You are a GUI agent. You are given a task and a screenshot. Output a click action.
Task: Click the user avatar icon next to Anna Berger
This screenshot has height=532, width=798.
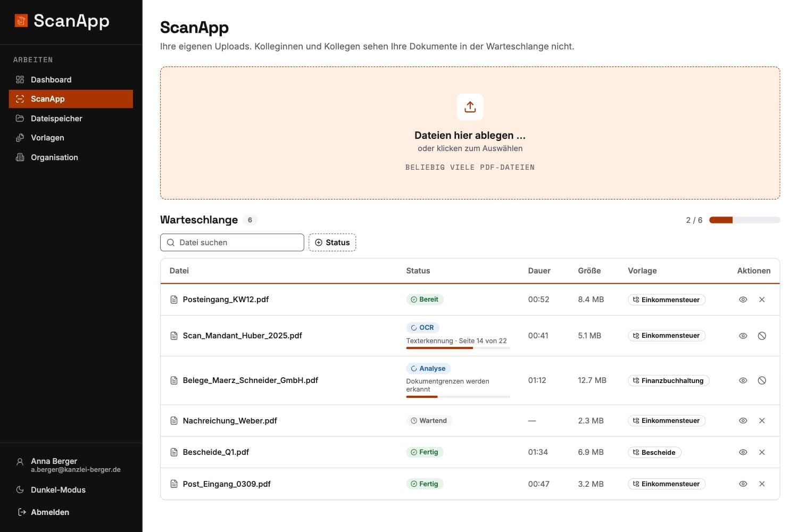click(20, 462)
